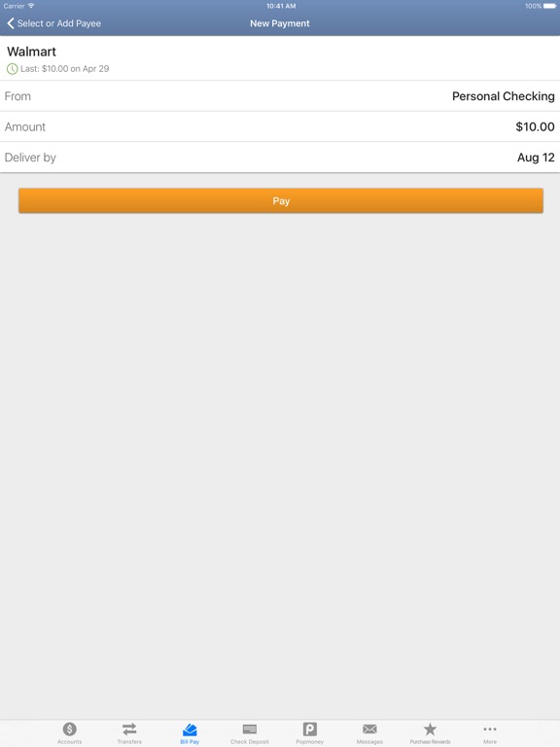Open the Accounts dollar-sign tab icon
Viewport: 560px width, 747px height.
click(x=70, y=729)
